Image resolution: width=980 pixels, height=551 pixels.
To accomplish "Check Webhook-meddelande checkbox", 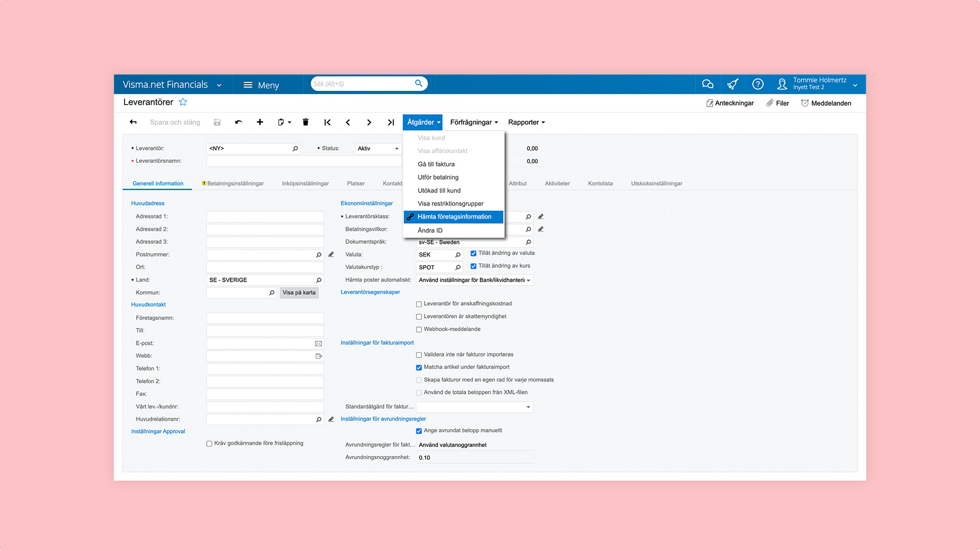I will (x=419, y=330).
